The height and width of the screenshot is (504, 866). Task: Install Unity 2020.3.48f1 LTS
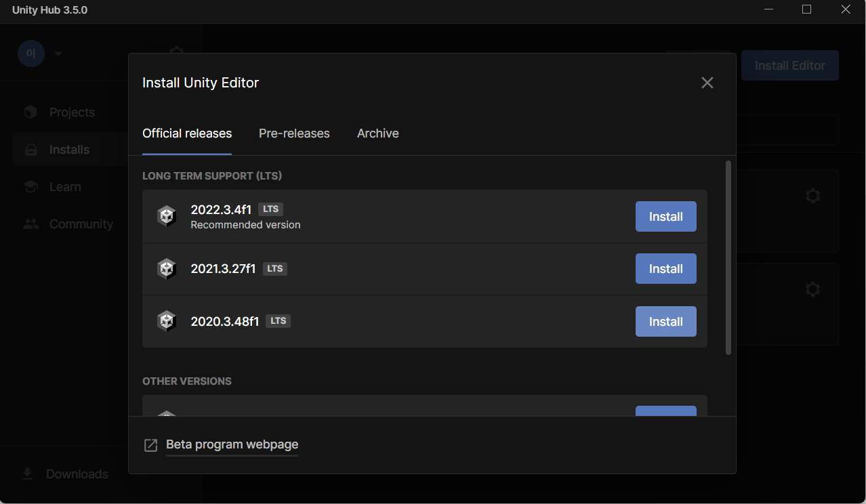coord(666,322)
